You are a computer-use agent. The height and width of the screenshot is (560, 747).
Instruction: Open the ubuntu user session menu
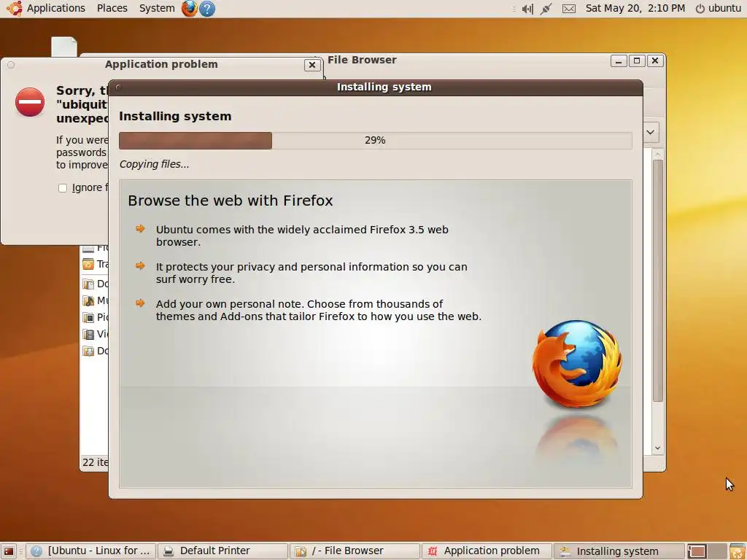tap(719, 8)
